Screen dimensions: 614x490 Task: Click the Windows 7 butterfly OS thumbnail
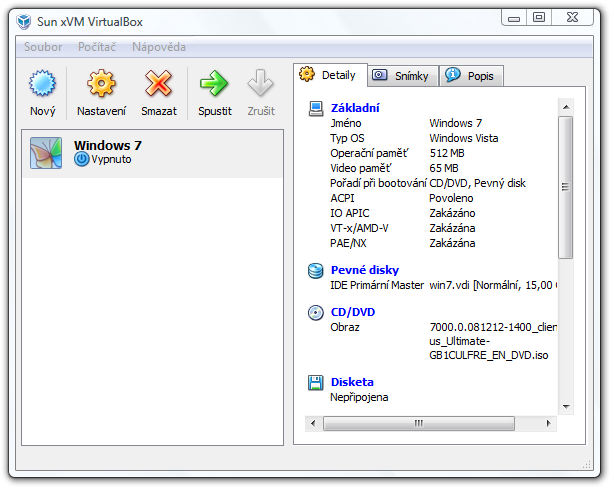(46, 153)
